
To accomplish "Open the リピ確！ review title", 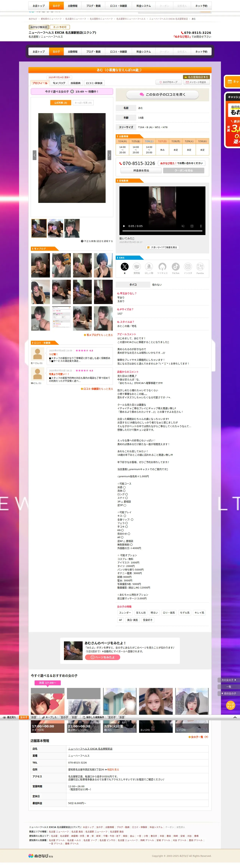I will [x=53, y=355].
